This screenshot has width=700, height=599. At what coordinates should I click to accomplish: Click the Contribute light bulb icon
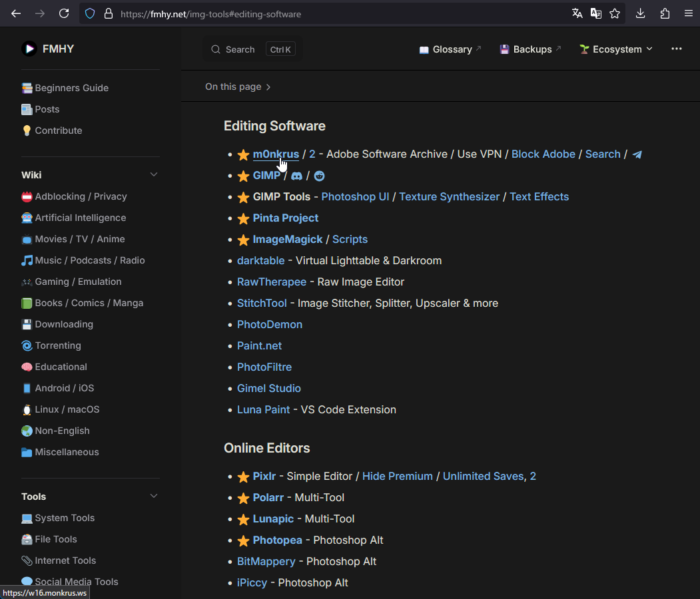27,130
